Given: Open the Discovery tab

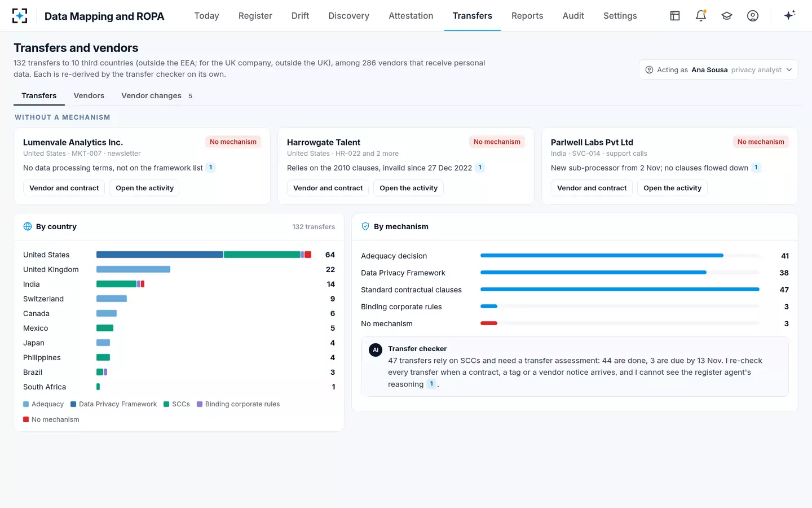Looking at the screenshot, I should click(x=349, y=16).
